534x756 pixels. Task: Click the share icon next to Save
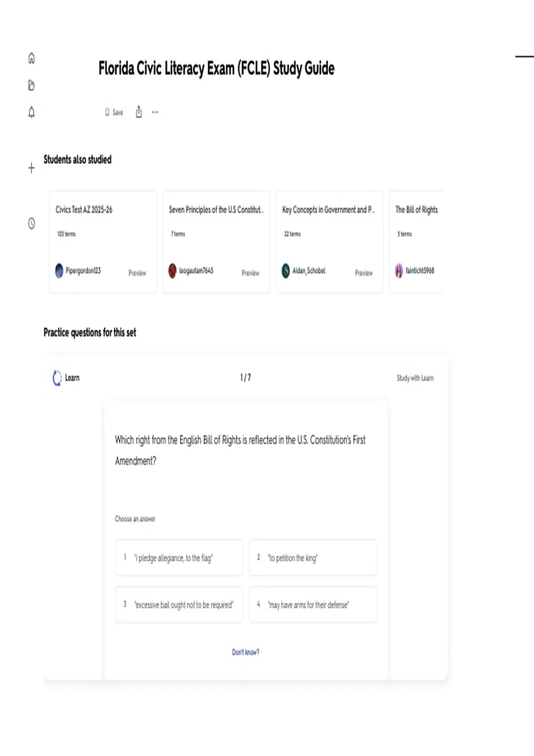139,112
